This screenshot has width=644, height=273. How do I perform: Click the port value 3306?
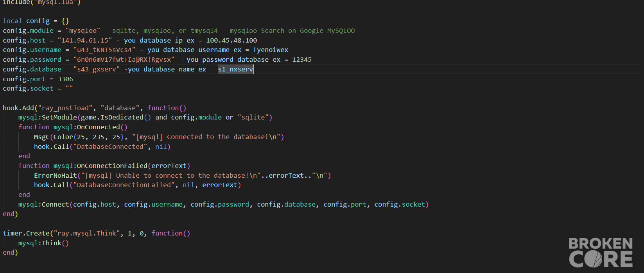65,79
